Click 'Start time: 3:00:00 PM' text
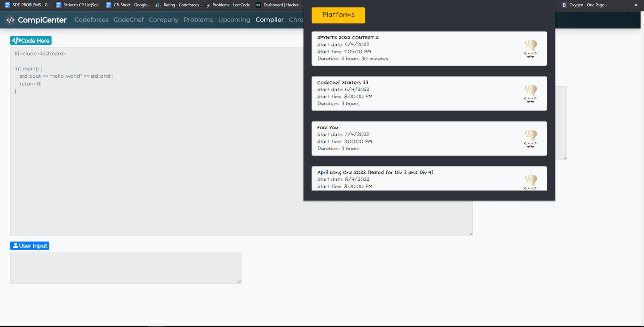 344,141
